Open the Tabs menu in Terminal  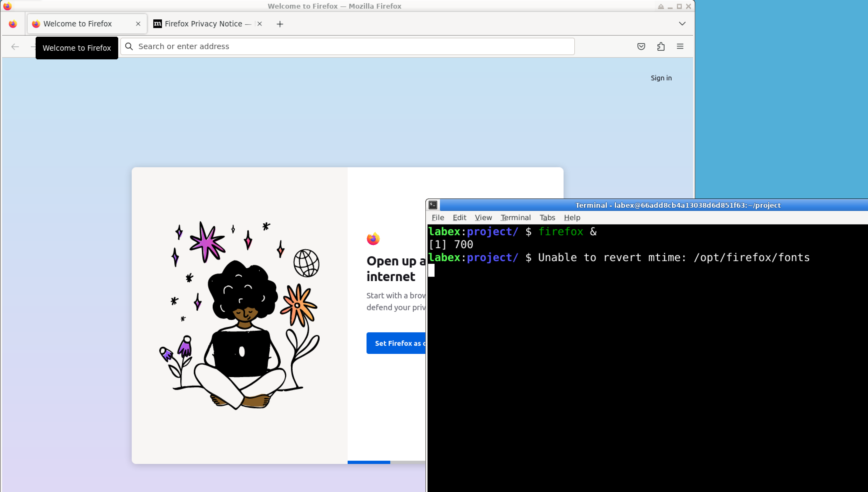tap(547, 218)
